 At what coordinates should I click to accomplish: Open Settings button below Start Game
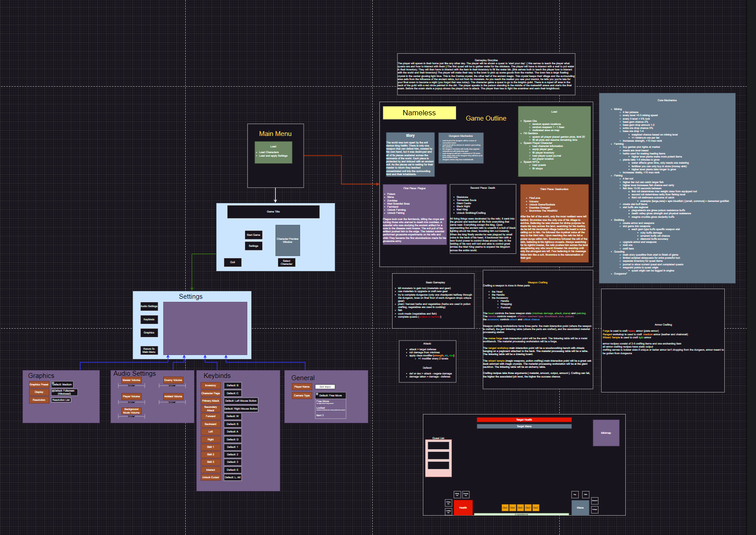[253, 246]
